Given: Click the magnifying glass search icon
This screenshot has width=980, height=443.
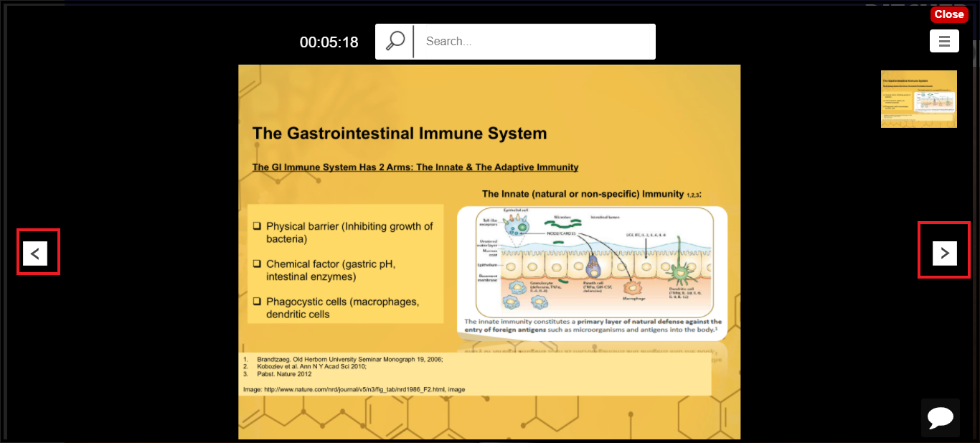Looking at the screenshot, I should [395, 41].
